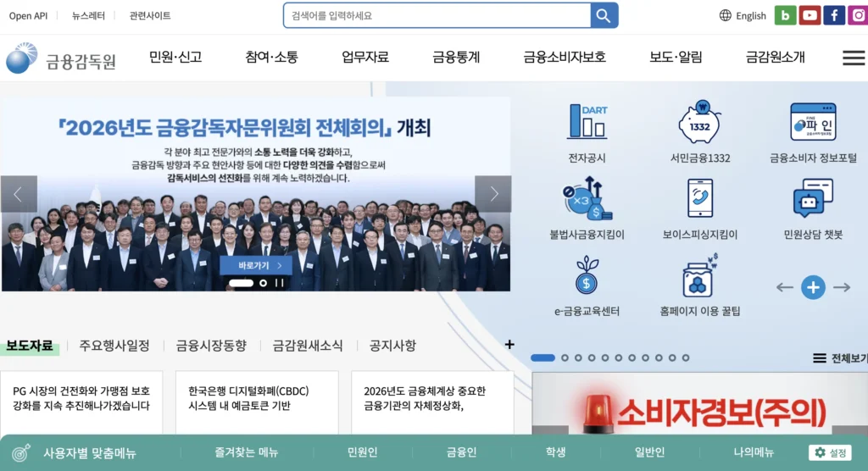Go to previous banner slide
868x471 pixels.
point(19,194)
